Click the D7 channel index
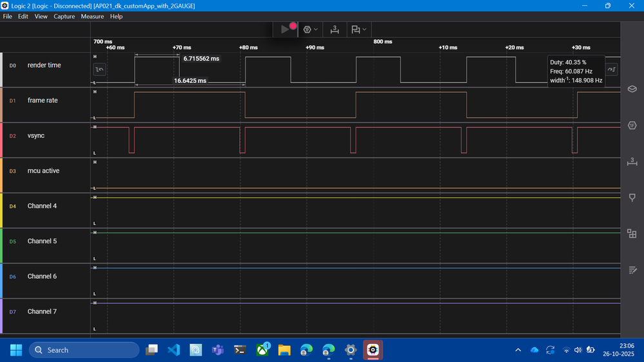This screenshot has height=362, width=644. (13, 312)
